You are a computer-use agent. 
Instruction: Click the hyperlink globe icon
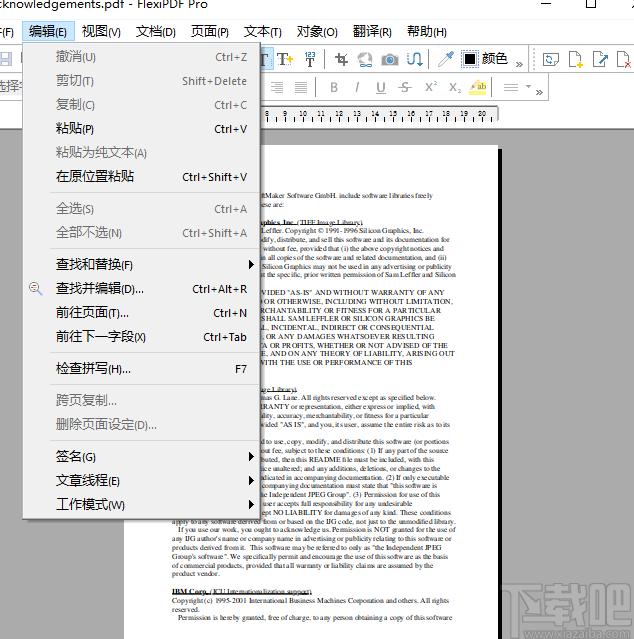click(x=365, y=59)
